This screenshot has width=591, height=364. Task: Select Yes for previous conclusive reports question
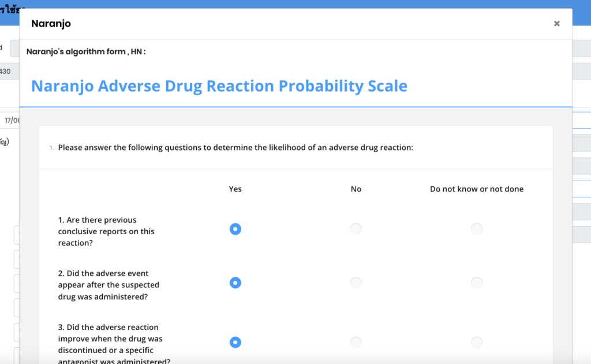click(235, 229)
